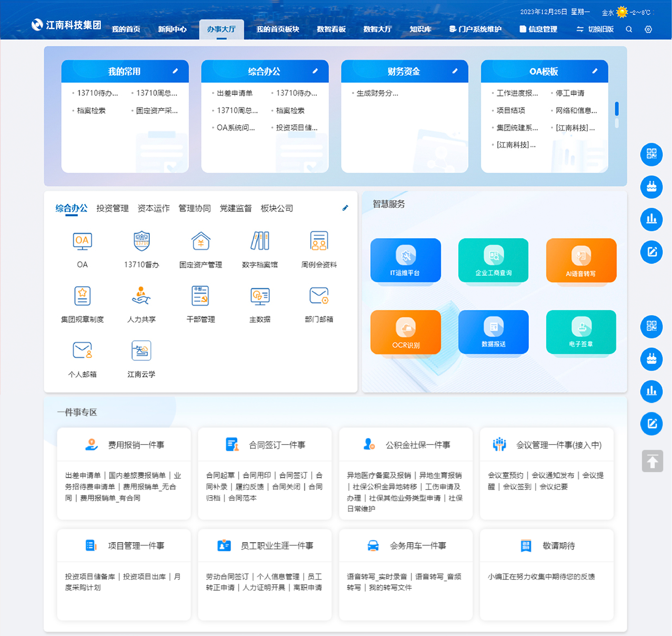Edit the 我的常用 card via pencil
The image size is (672, 636).
(x=175, y=71)
